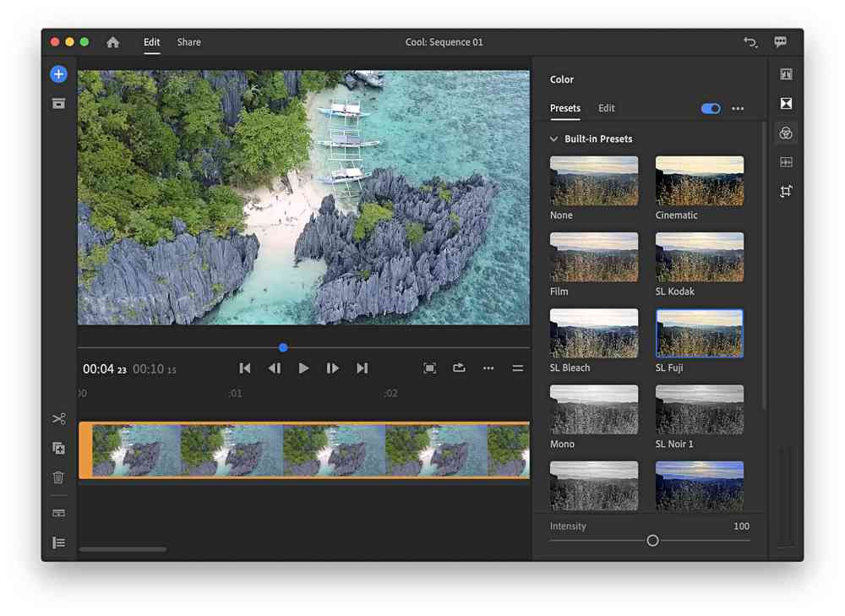
Task: Click the undo arrow icon
Action: coord(750,42)
